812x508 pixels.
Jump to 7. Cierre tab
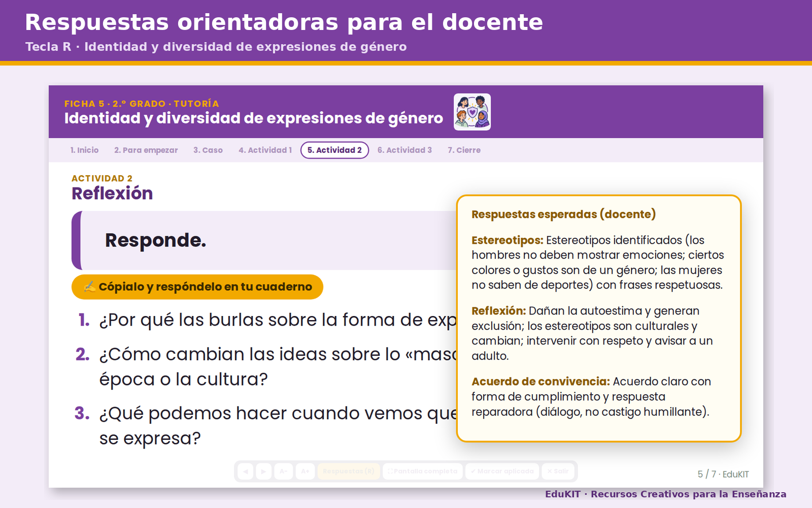coord(464,150)
